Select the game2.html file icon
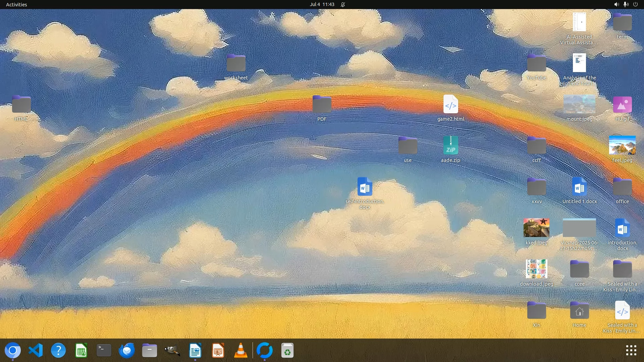 (x=450, y=104)
